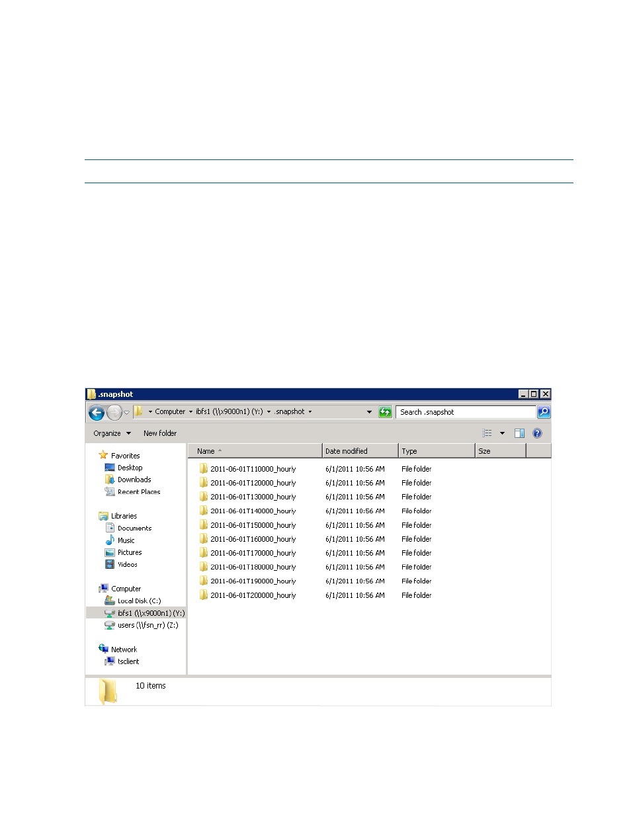Open the Videos library
The height and width of the screenshot is (840, 631).
tap(128, 564)
